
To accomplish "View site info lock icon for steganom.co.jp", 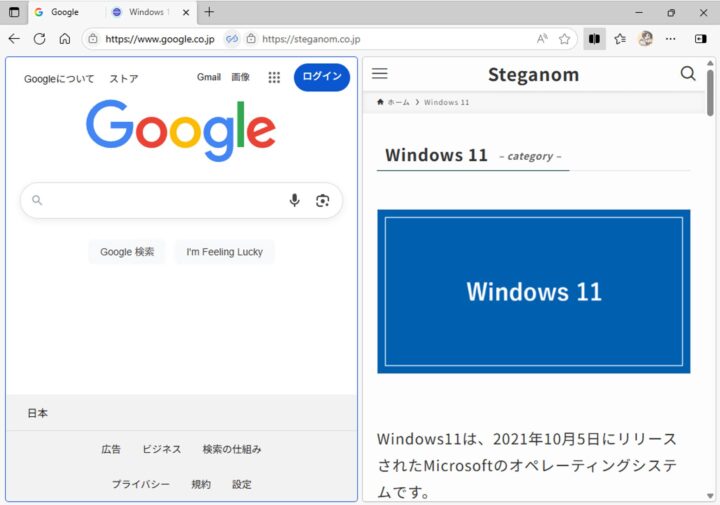I will pyautogui.click(x=251, y=39).
